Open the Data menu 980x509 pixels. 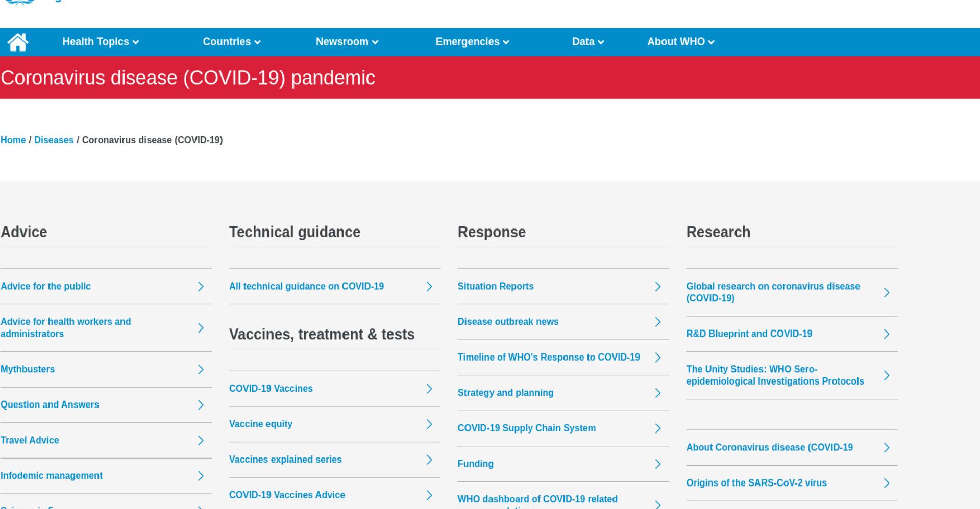(588, 42)
